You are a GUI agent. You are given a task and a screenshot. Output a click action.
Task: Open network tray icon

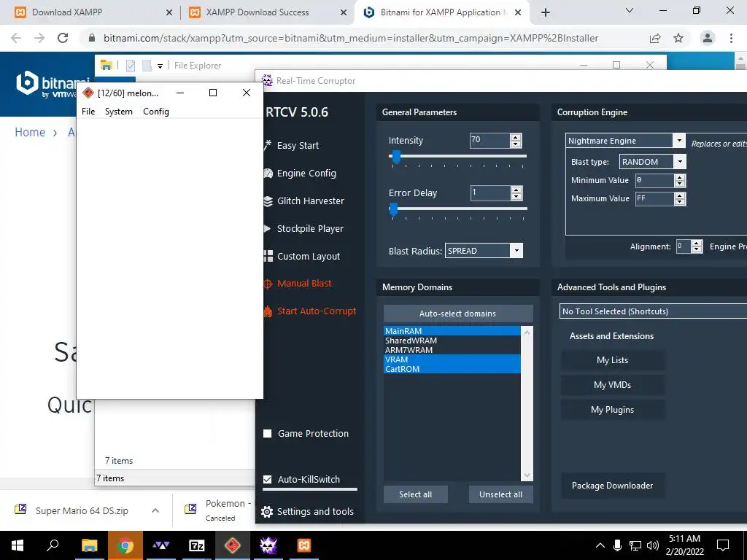point(635,545)
